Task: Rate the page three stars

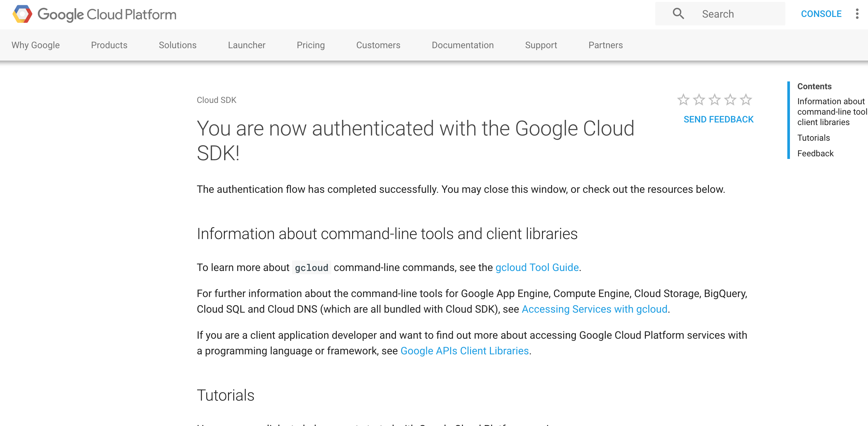Action: click(x=714, y=100)
